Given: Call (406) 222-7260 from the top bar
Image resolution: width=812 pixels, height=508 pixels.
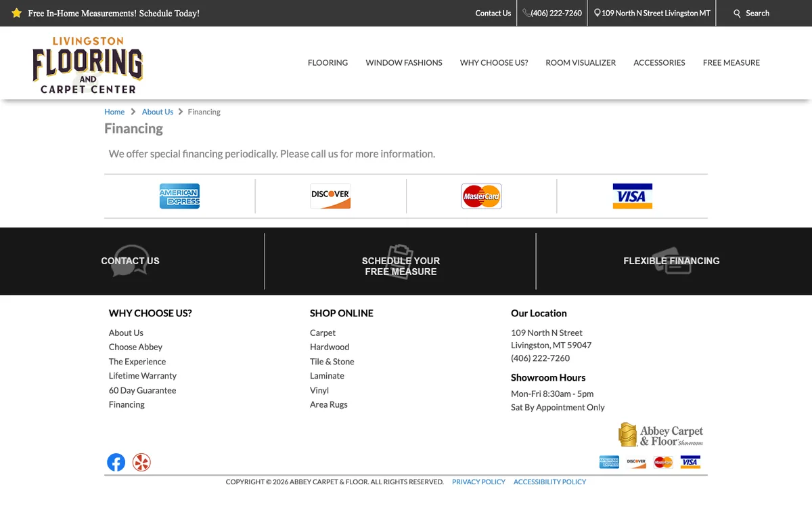Looking at the screenshot, I should point(556,13).
